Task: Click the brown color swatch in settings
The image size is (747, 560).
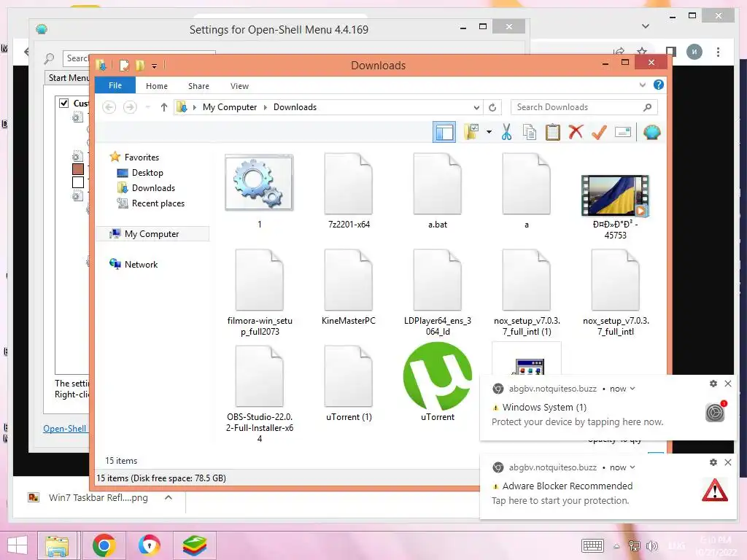Action: [78, 169]
